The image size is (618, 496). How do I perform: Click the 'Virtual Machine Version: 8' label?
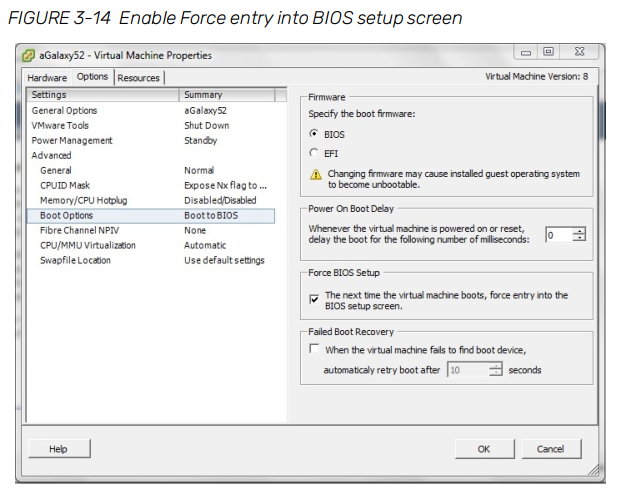(x=536, y=76)
